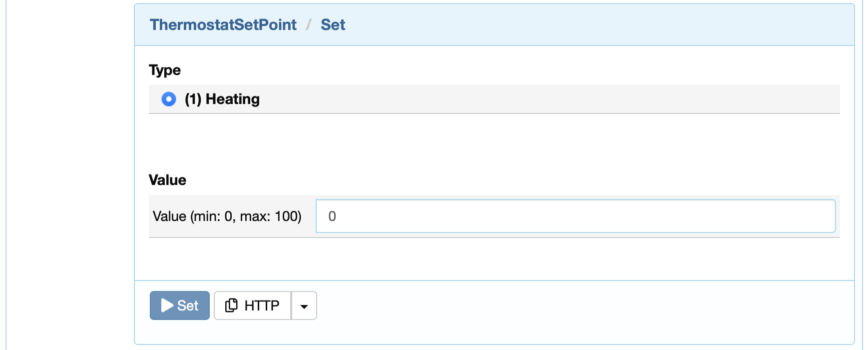This screenshot has width=868, height=350.
Task: Click the empty space between Type and Value
Action: [494, 142]
